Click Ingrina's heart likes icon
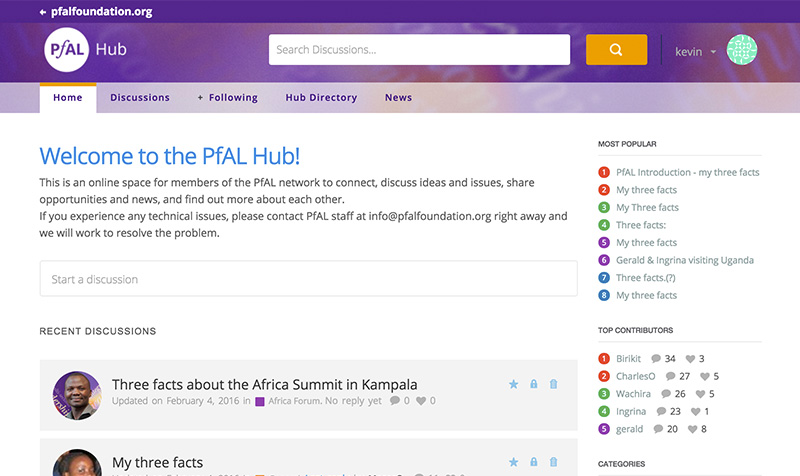 (695, 412)
